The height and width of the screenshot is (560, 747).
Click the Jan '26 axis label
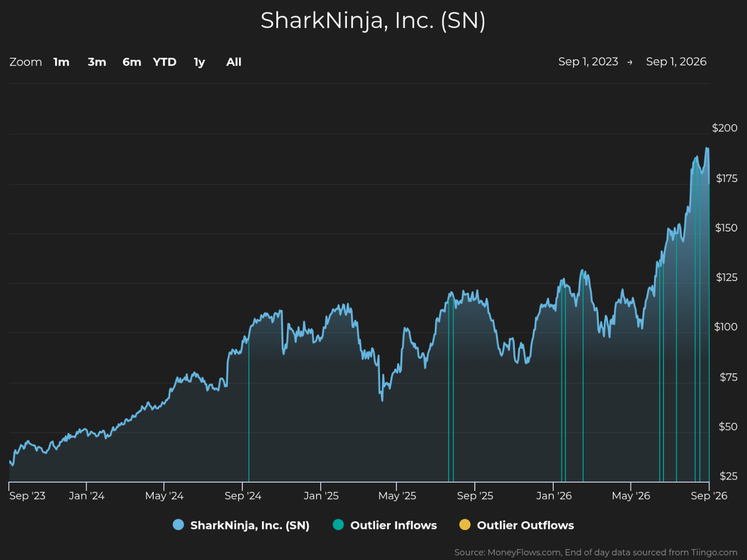554,496
